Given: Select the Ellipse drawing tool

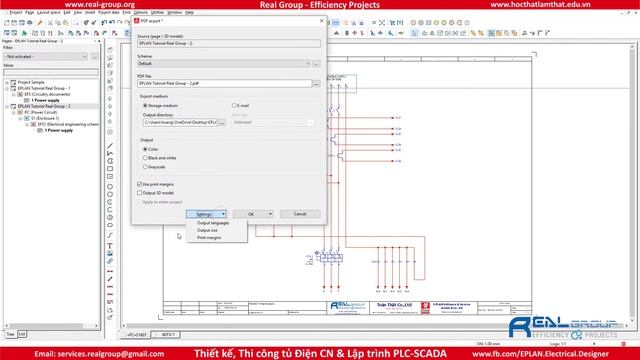Looking at the screenshot, I should click(x=110, y=225).
